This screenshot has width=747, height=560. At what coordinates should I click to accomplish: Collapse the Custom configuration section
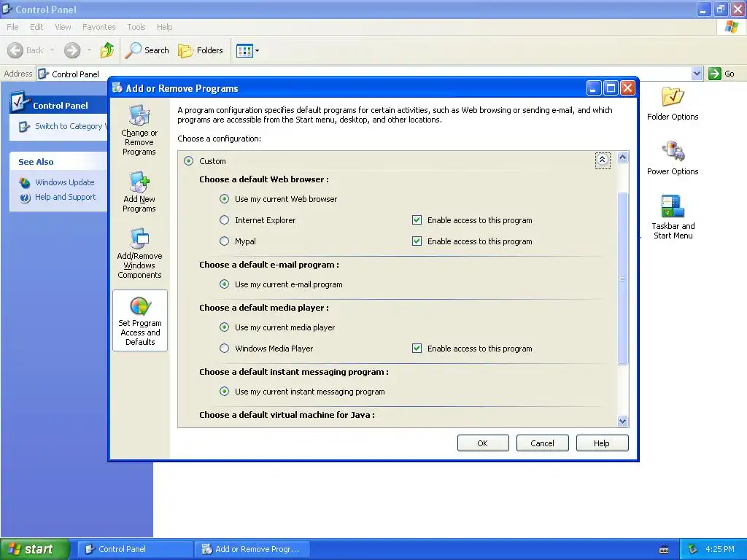602,160
